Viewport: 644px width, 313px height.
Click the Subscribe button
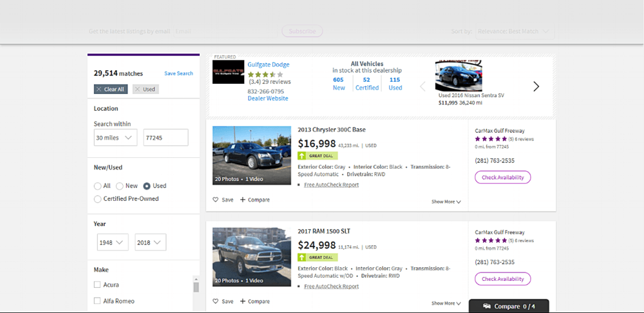(302, 31)
